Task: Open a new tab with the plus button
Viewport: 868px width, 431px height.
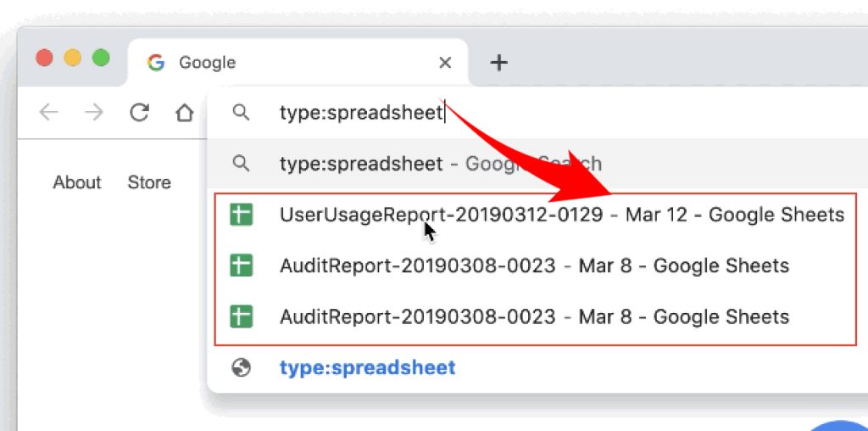Action: (499, 63)
